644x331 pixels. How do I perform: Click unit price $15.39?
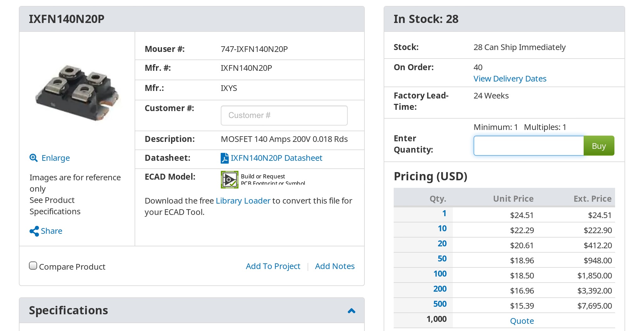tap(522, 306)
